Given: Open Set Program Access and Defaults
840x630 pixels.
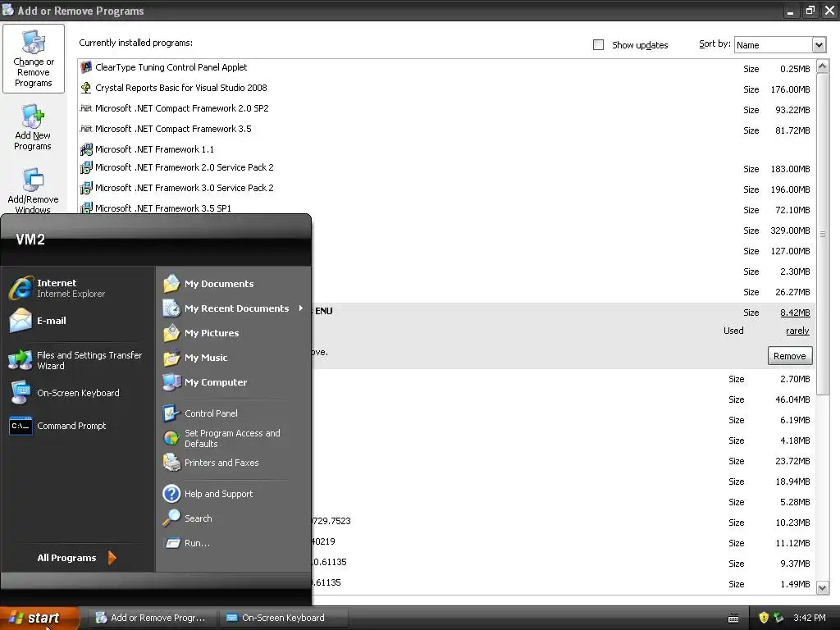Looking at the screenshot, I should coord(221,438).
